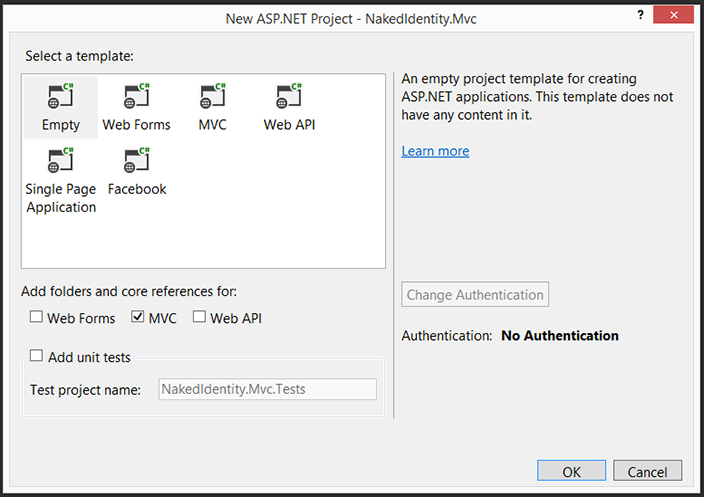704x497 pixels.
Task: Uncheck the MVC core references checkbox
Action: tap(138, 318)
